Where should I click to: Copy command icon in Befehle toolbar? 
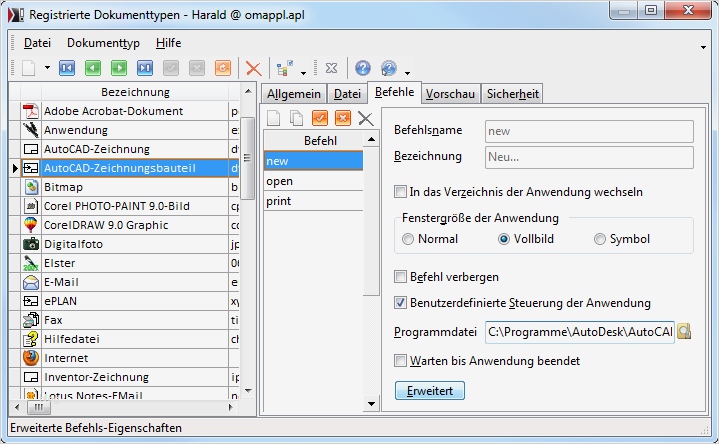coord(297,118)
